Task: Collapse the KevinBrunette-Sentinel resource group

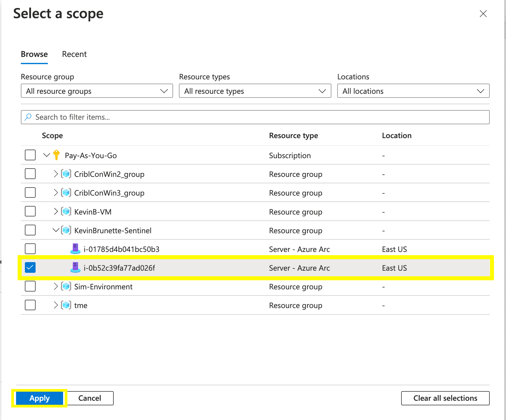Action: (x=56, y=230)
